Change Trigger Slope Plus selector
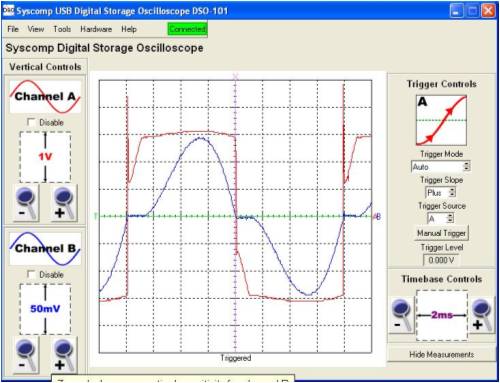The height and width of the screenshot is (383, 500). tap(440, 193)
